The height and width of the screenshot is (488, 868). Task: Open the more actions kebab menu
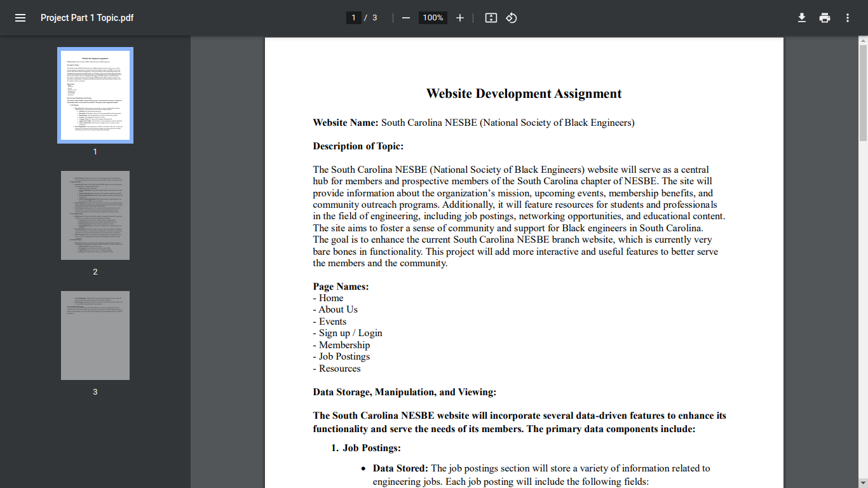[x=848, y=18]
